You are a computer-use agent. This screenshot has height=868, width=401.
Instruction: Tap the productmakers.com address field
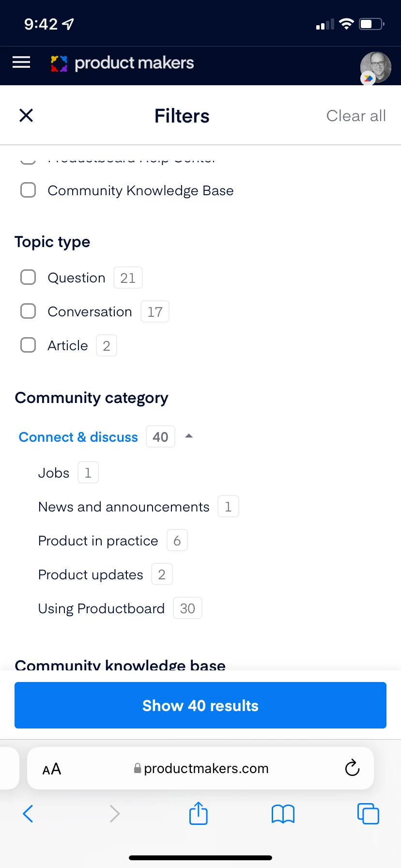(x=201, y=769)
